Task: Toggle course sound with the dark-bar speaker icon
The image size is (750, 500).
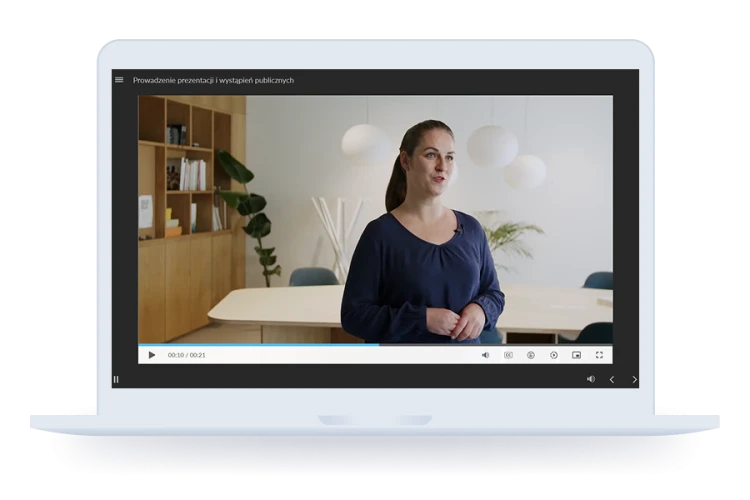Action: pyautogui.click(x=591, y=379)
